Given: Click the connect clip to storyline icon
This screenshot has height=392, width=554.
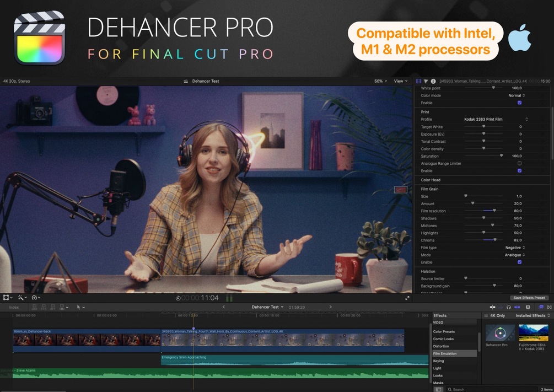Looking at the screenshot, I should point(35,307).
